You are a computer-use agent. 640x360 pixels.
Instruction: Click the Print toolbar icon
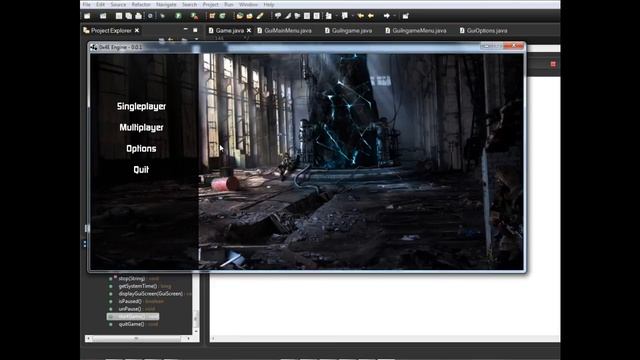[139, 16]
